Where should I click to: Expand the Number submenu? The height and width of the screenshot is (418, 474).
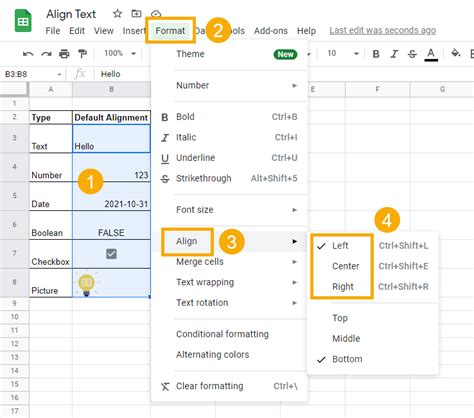click(x=229, y=85)
